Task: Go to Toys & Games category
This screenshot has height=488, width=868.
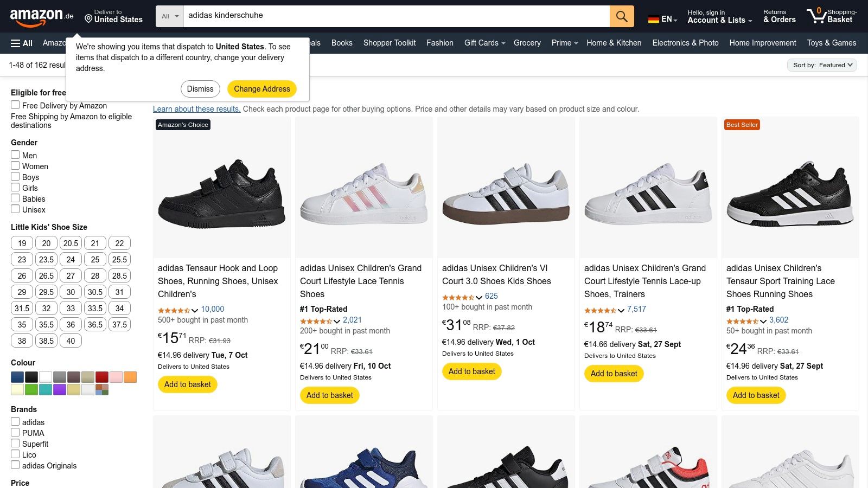Action: 831,43
